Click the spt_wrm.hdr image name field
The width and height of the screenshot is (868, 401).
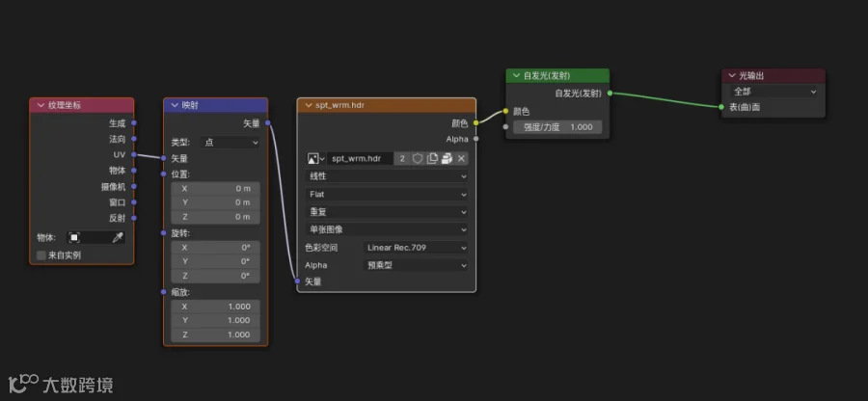361,159
